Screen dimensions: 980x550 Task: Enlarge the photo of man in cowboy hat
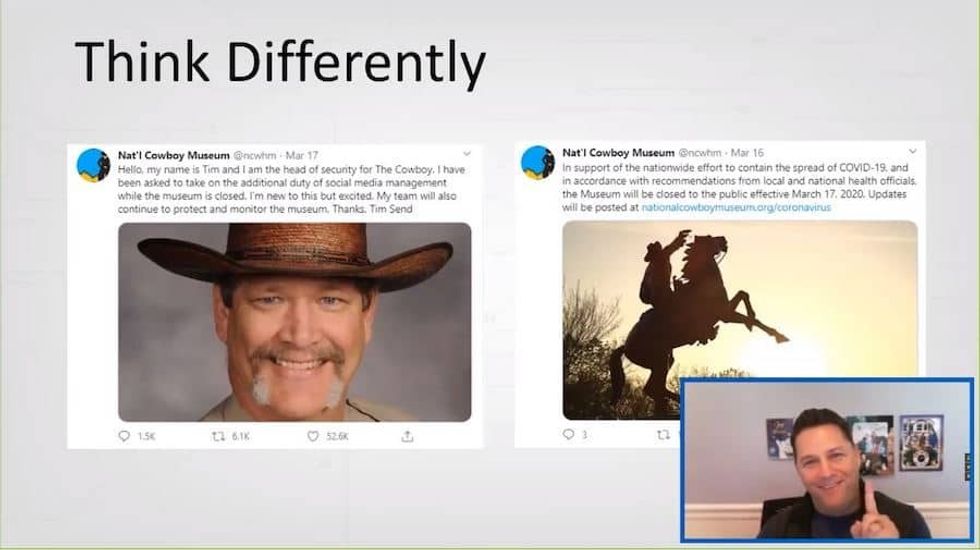tap(294, 320)
